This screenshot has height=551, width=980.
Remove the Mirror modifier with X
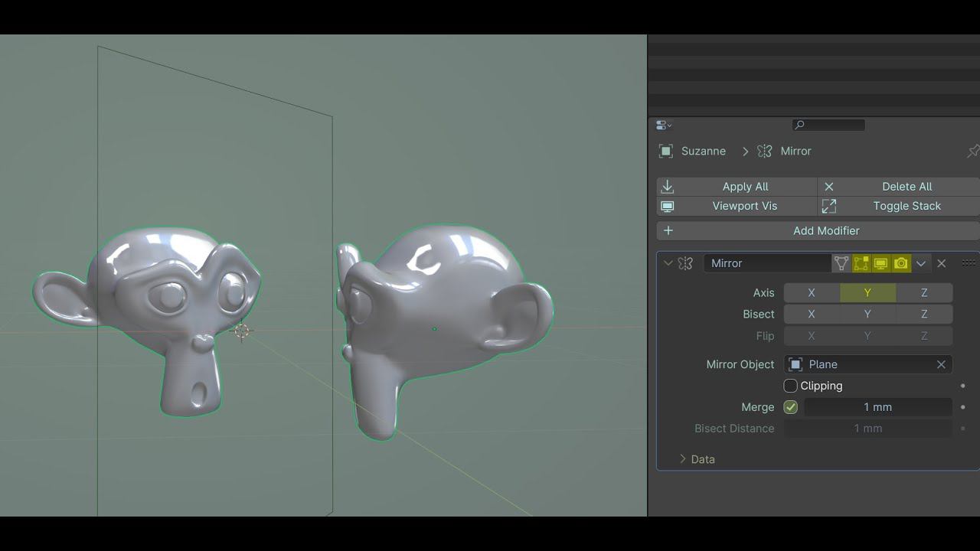click(942, 263)
